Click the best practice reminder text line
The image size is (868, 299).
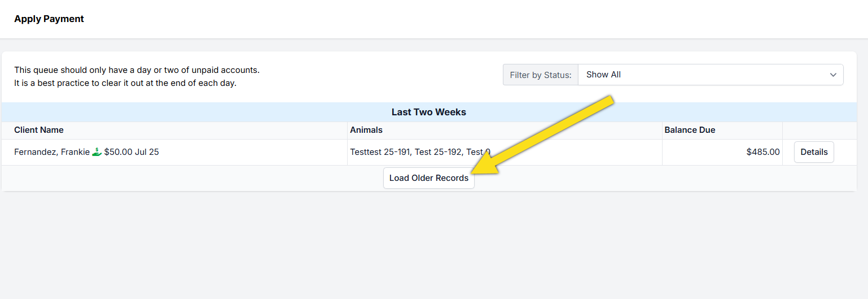pos(125,83)
